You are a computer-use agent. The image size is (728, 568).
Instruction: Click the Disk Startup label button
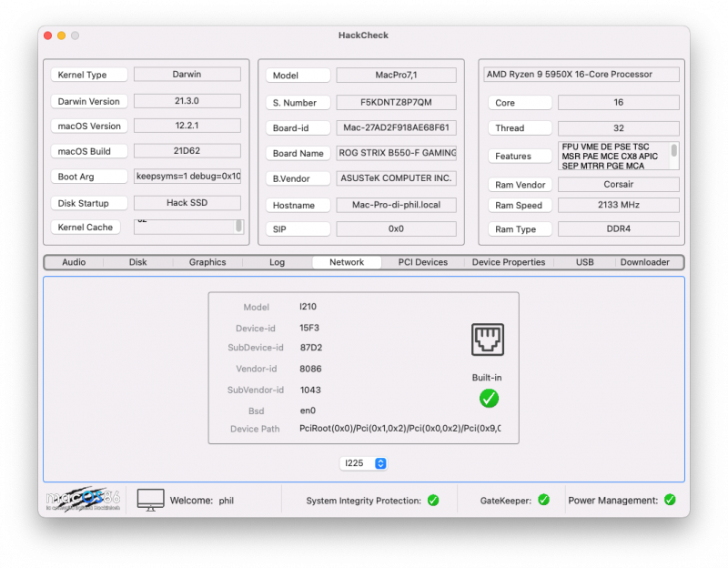pyautogui.click(x=88, y=203)
